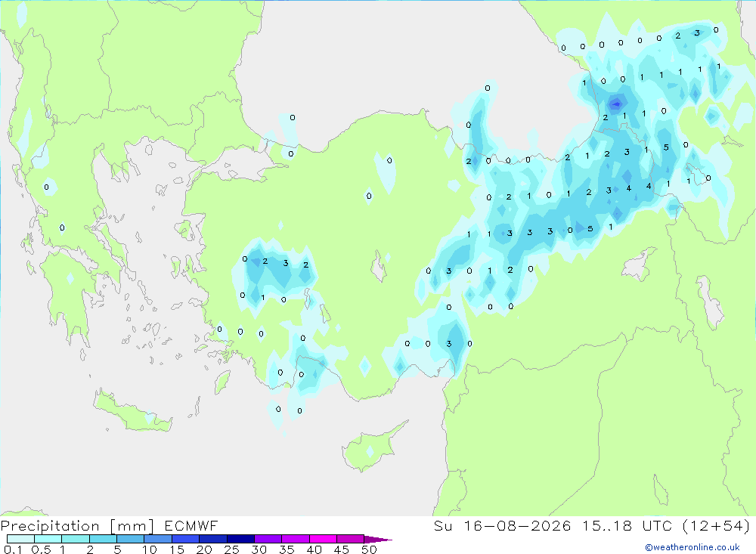
Task: Click the '35' legend scale label
Action: click(x=287, y=549)
